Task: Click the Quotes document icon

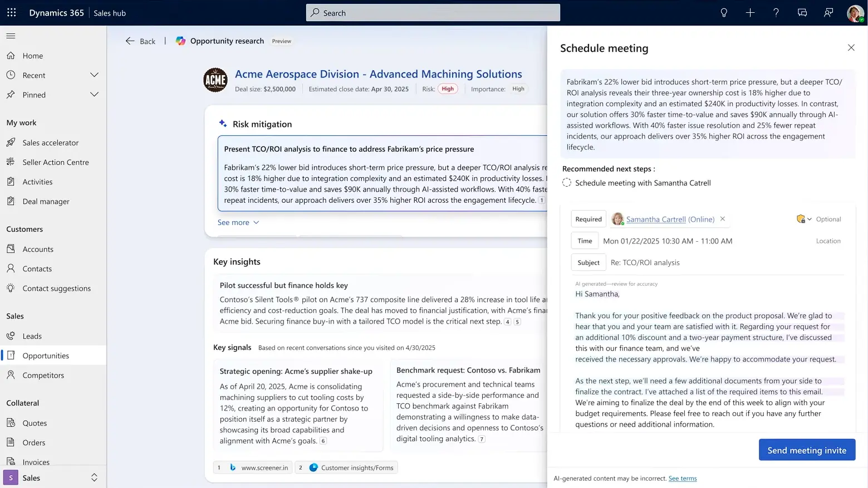Action: (11, 423)
